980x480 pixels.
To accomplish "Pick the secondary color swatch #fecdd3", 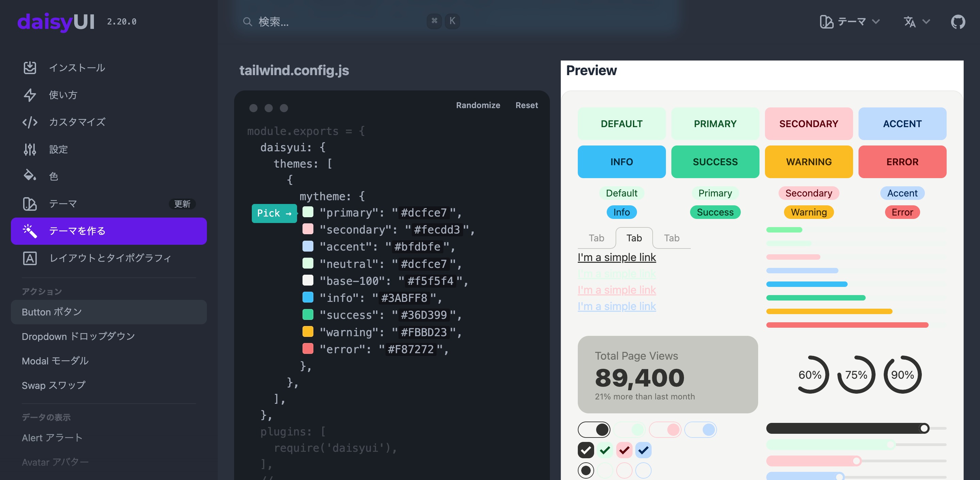I will point(308,229).
